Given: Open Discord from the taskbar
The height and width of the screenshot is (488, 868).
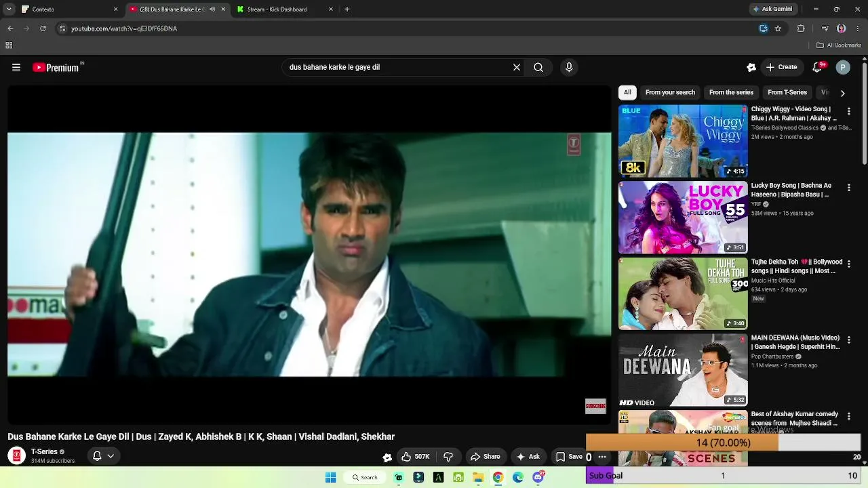Looking at the screenshot, I should 538,477.
